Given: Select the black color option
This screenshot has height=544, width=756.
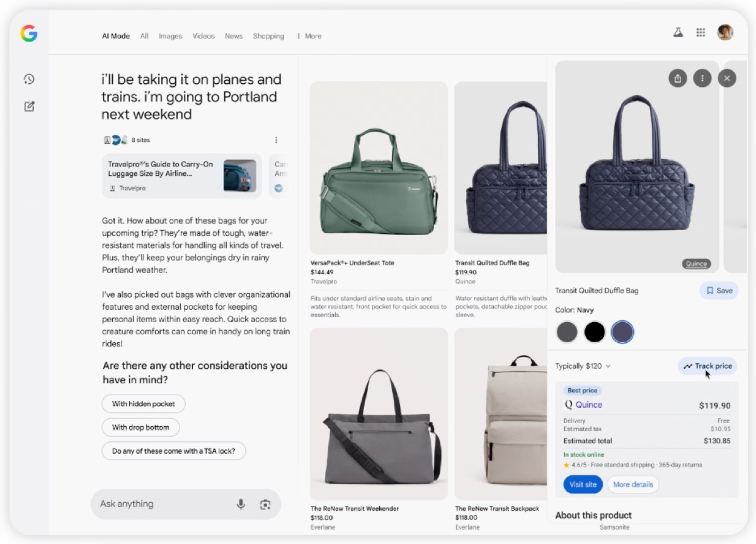Looking at the screenshot, I should coord(595,332).
